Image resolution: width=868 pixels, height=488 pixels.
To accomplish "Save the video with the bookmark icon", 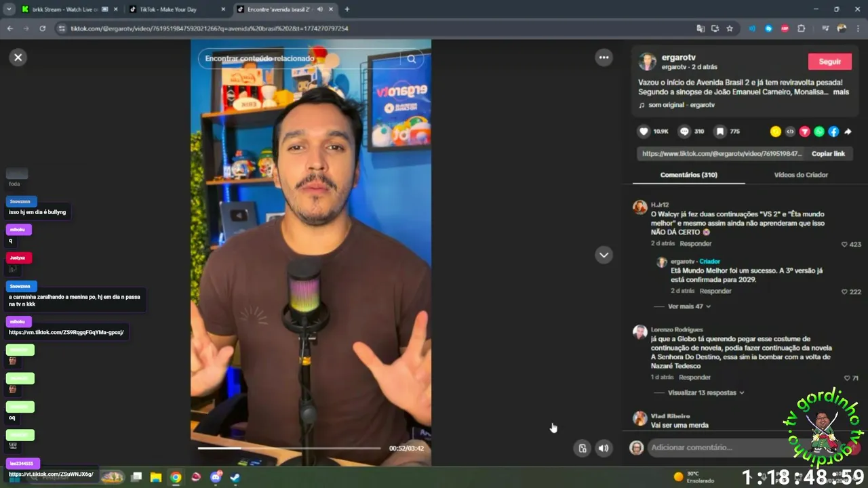I will (x=720, y=131).
